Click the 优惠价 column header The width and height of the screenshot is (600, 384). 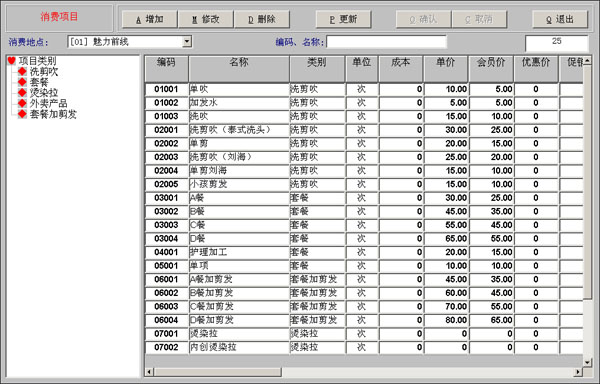click(536, 68)
